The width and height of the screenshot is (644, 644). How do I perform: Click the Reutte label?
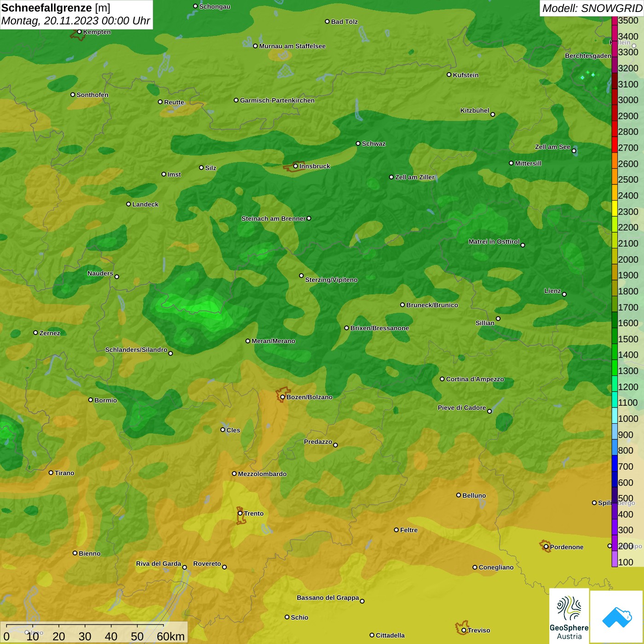(x=174, y=102)
